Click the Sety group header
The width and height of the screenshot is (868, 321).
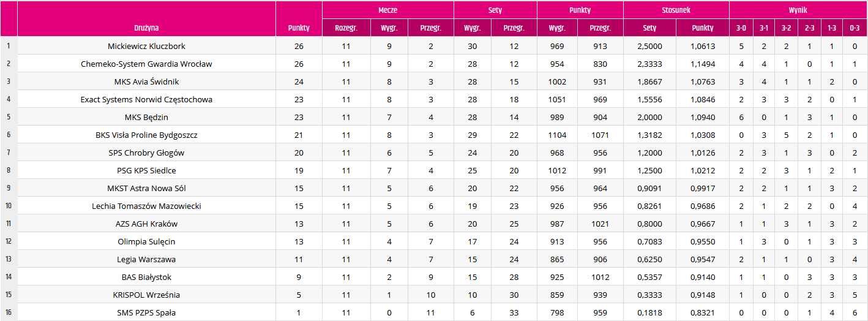pyautogui.click(x=495, y=10)
